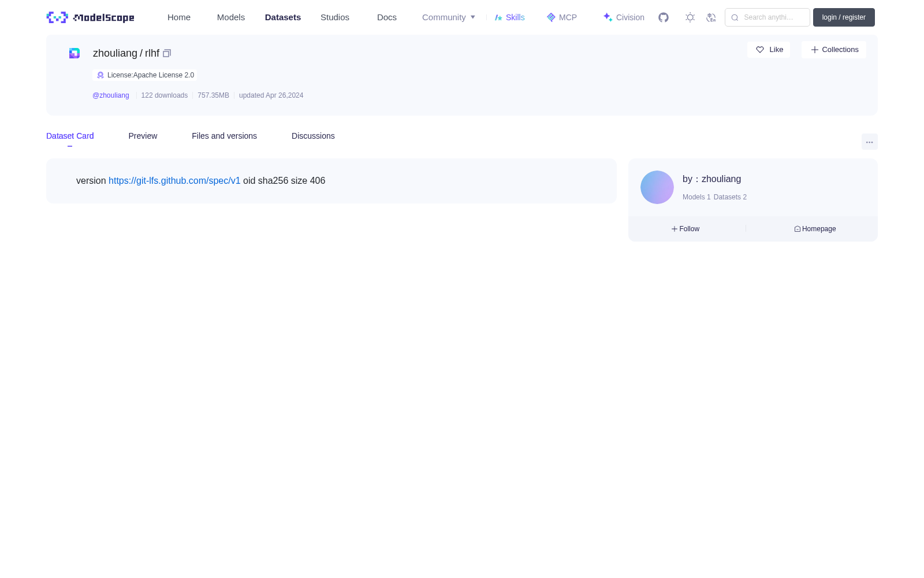Image resolution: width=924 pixels, height=578 pixels.
Task: Open the GitHub icon link
Action: (664, 17)
